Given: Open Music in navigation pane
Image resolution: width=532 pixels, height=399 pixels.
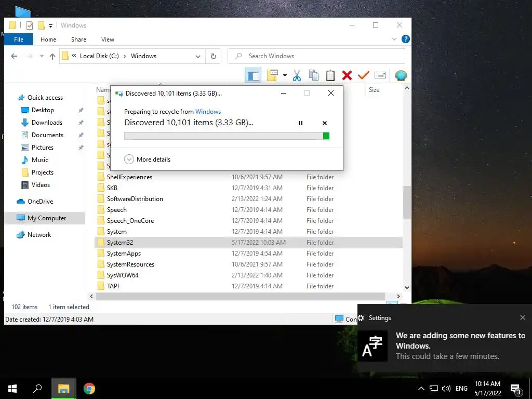Looking at the screenshot, I should coord(39,160).
